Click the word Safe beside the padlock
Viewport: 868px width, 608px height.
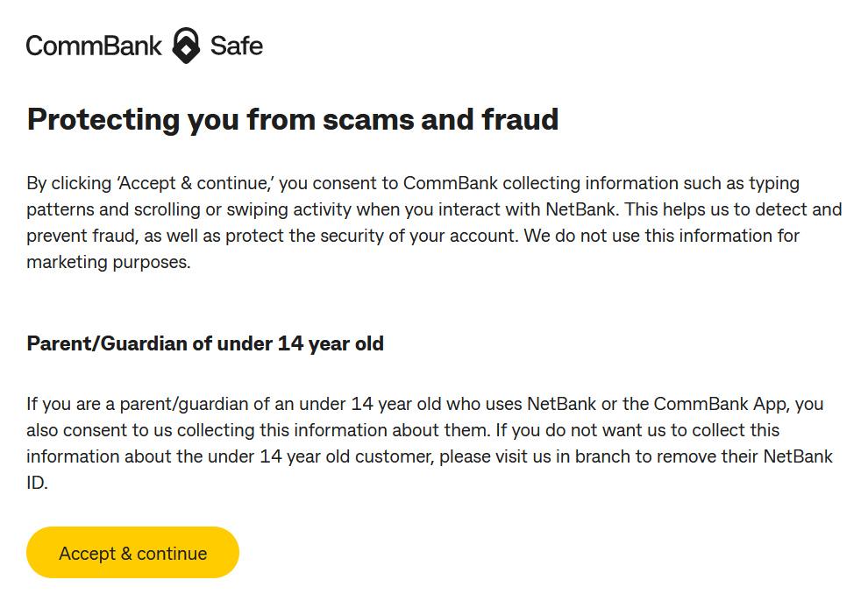pyautogui.click(x=237, y=46)
